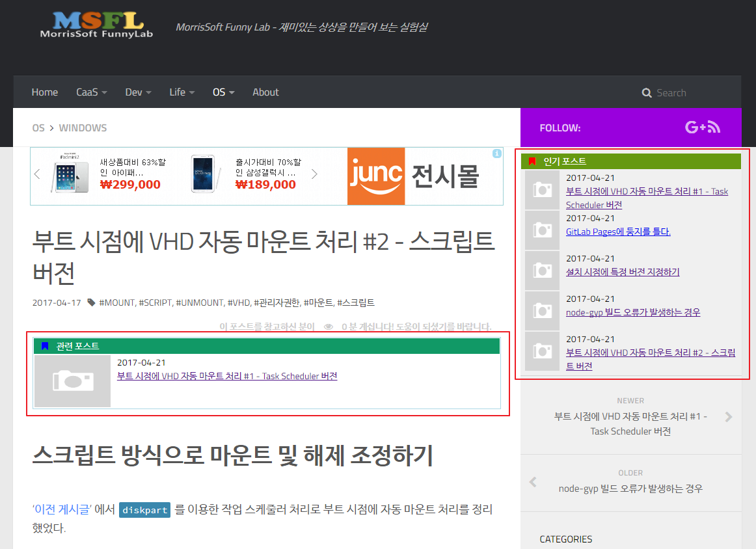Viewport: 756px width, 549px height.
Task: Open the RSS feed icon
Action: coord(714,127)
